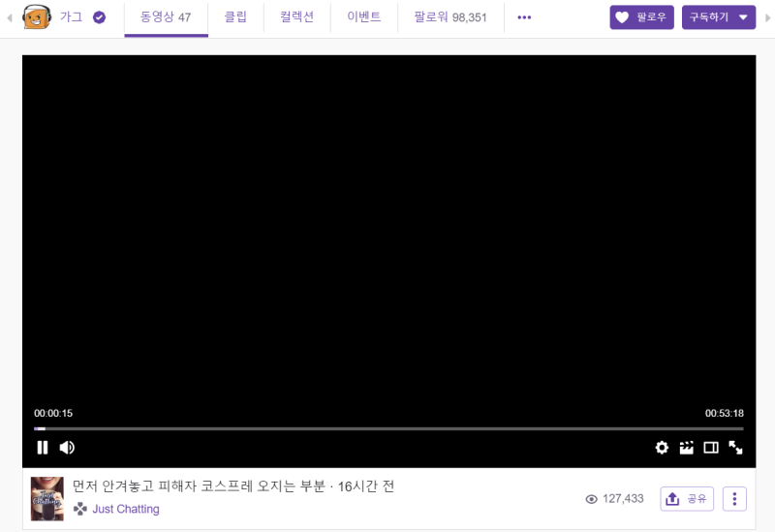Go to the 이벤트 tab
This screenshot has width=775, height=532.
pos(364,17)
